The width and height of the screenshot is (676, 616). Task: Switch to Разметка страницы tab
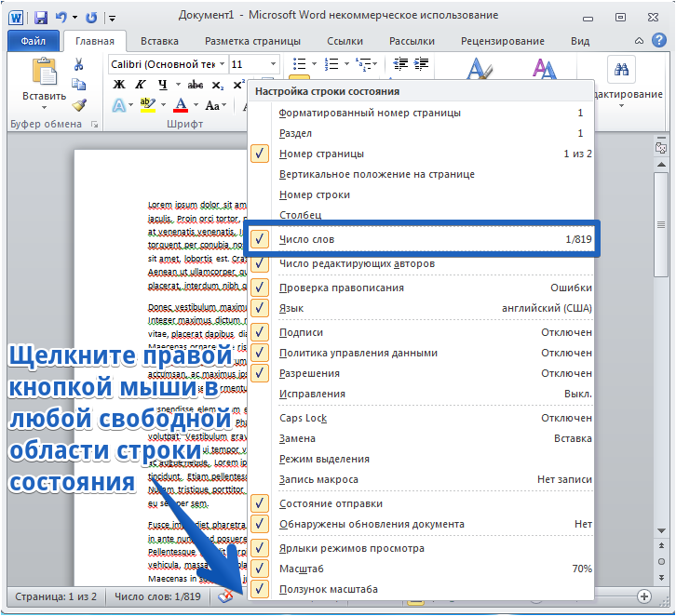coord(252,41)
